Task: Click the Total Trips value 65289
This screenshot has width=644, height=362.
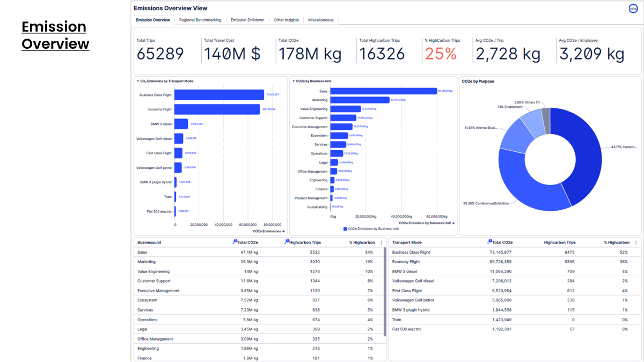Action: pyautogui.click(x=160, y=54)
